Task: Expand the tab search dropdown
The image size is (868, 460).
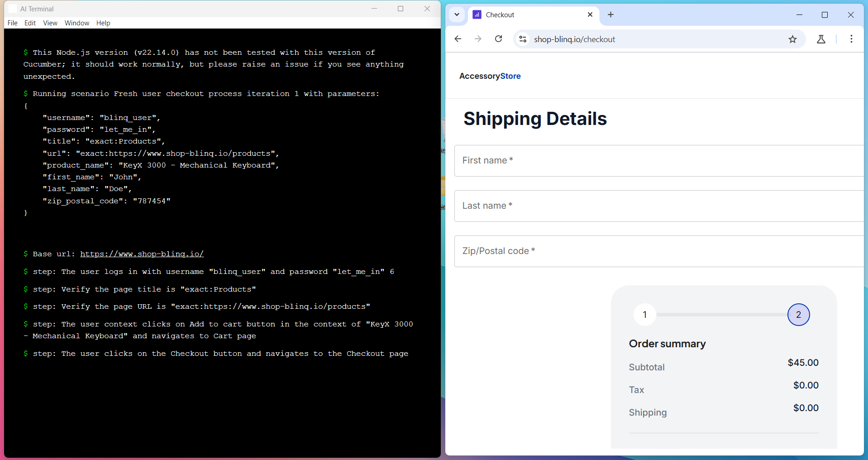Action: pyautogui.click(x=457, y=14)
